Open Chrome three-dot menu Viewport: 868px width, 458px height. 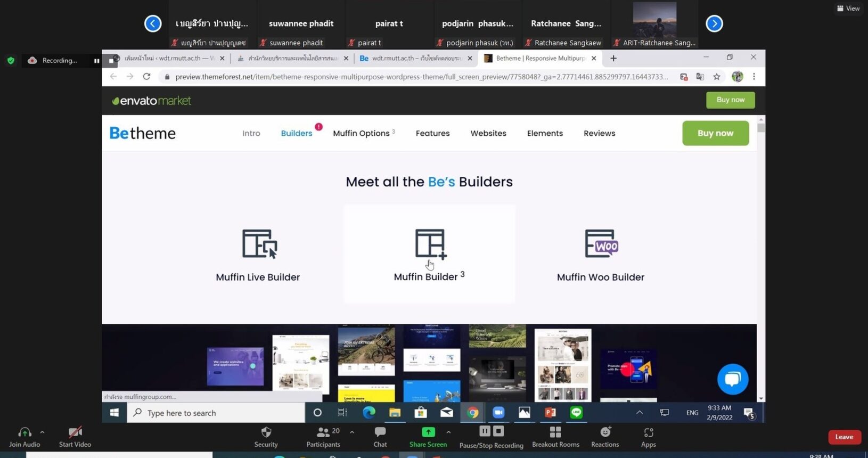tap(754, 77)
